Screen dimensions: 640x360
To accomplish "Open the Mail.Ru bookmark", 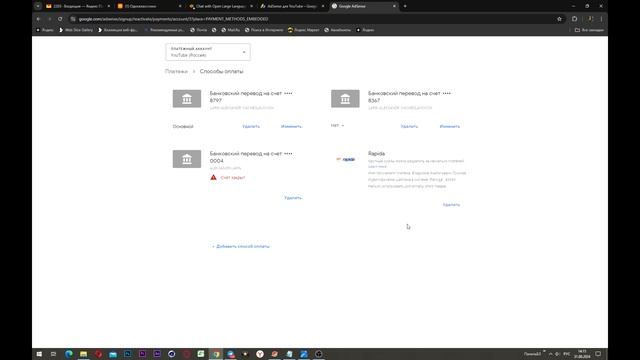I will tap(231, 30).
